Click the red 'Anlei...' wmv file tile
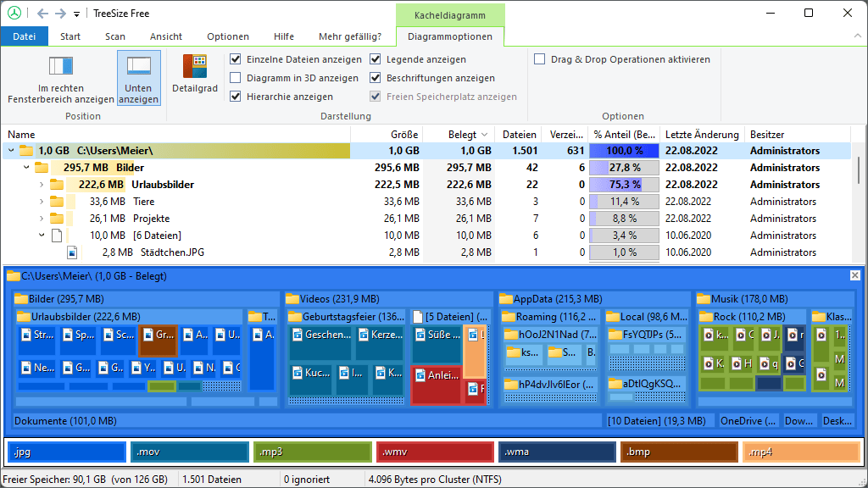 pos(437,385)
